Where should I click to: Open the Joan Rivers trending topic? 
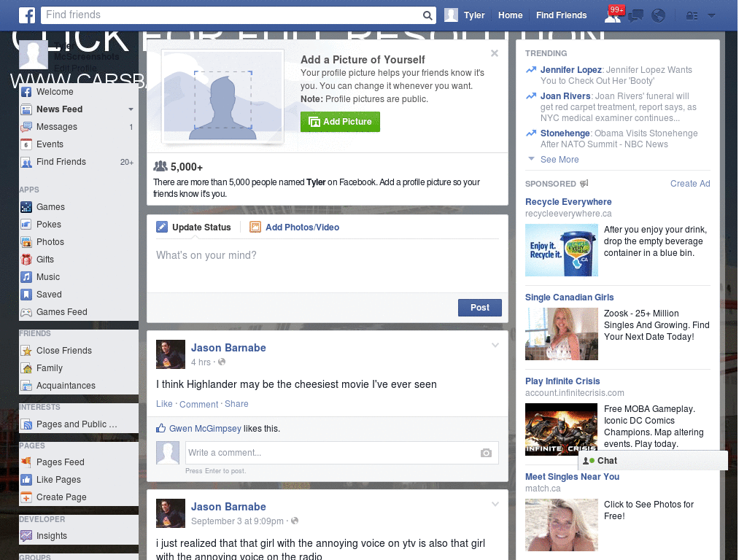click(565, 96)
